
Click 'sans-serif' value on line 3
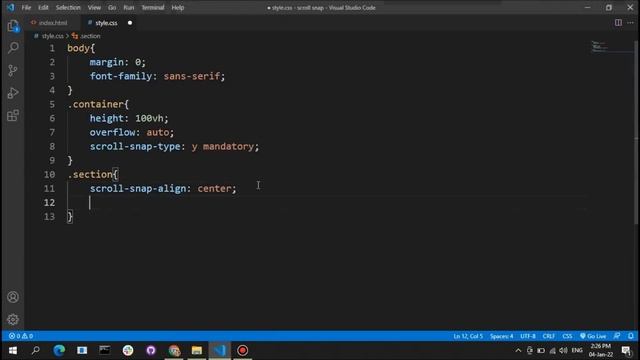[191, 76]
